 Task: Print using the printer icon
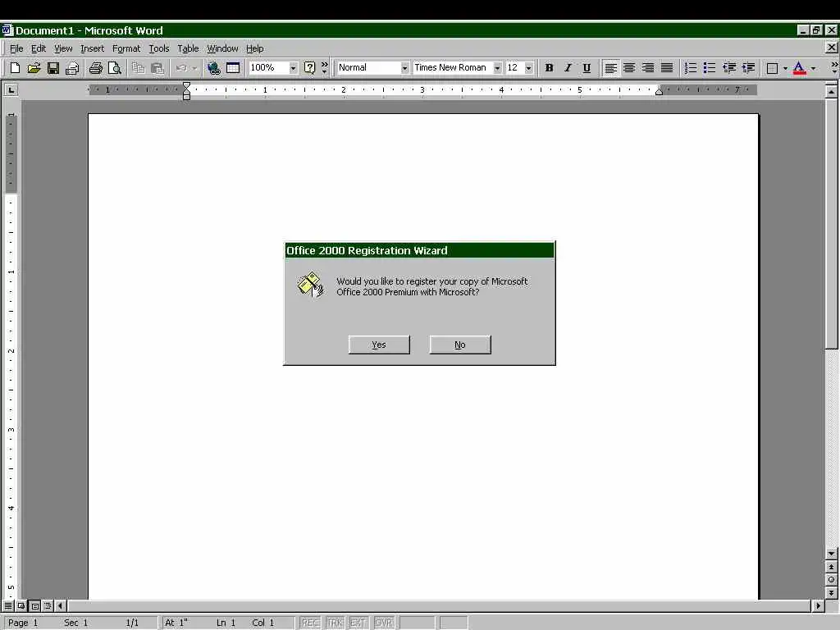[x=96, y=68]
